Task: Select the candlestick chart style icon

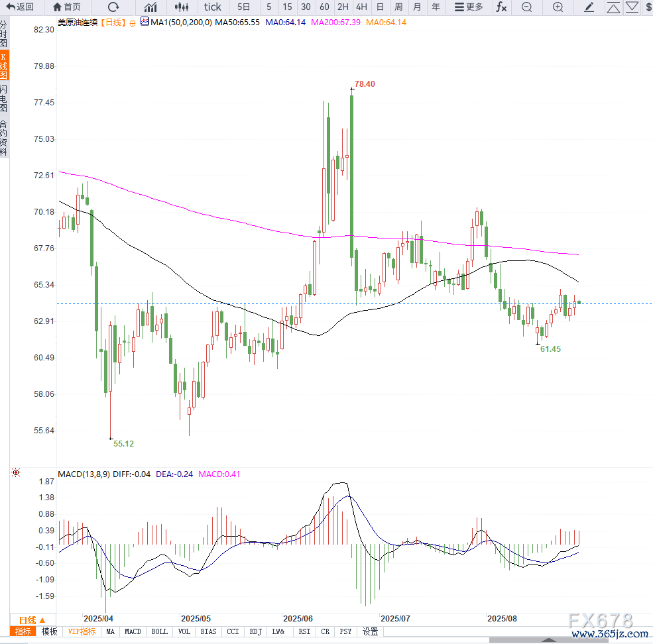Action: (181, 7)
